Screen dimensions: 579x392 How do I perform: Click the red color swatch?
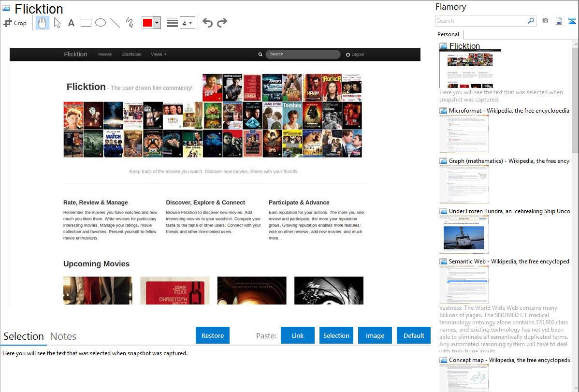pyautogui.click(x=147, y=23)
